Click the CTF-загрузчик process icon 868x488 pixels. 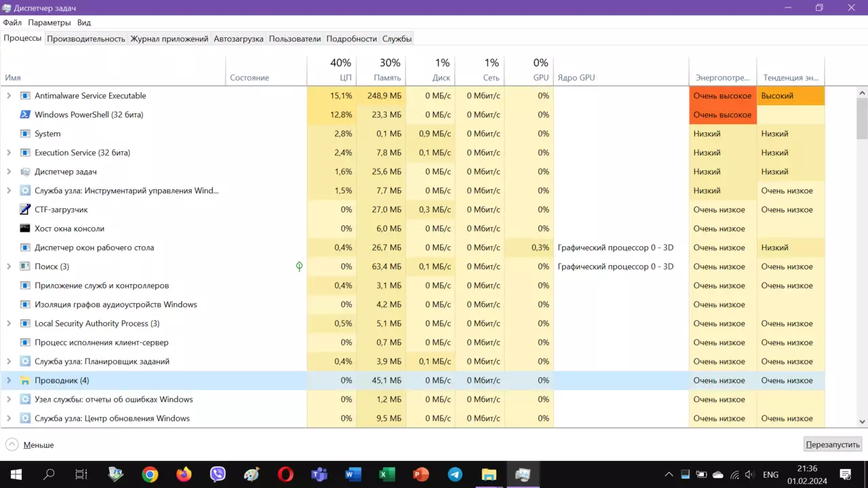tap(25, 209)
